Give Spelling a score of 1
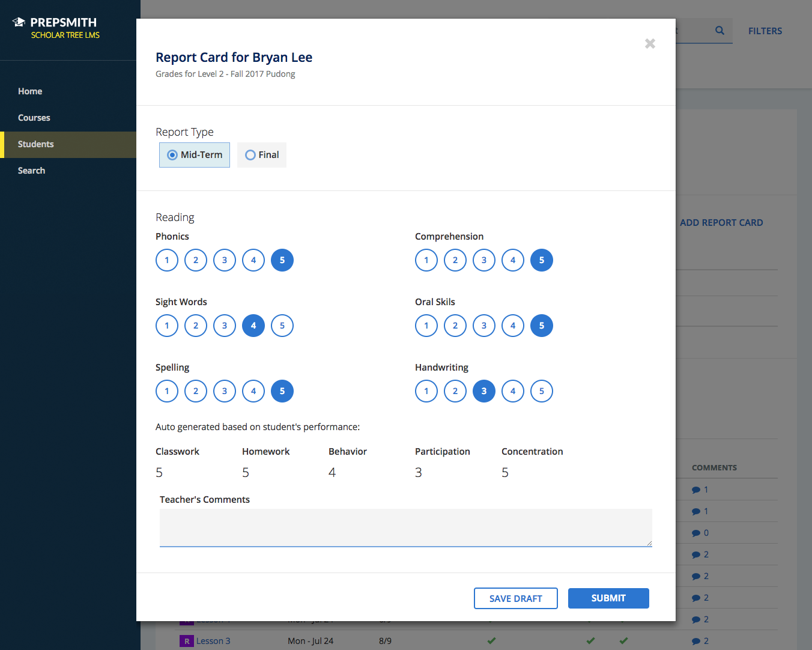Image resolution: width=812 pixels, height=650 pixels. point(167,391)
